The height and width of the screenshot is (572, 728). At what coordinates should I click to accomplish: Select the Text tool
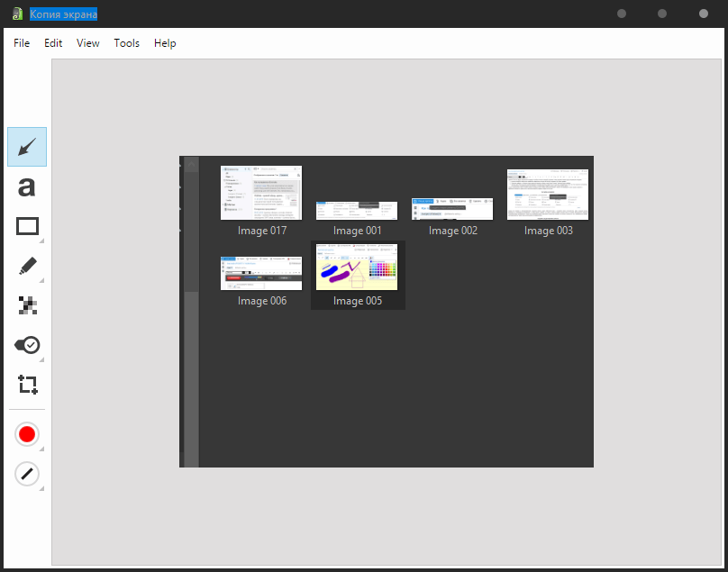[27, 186]
